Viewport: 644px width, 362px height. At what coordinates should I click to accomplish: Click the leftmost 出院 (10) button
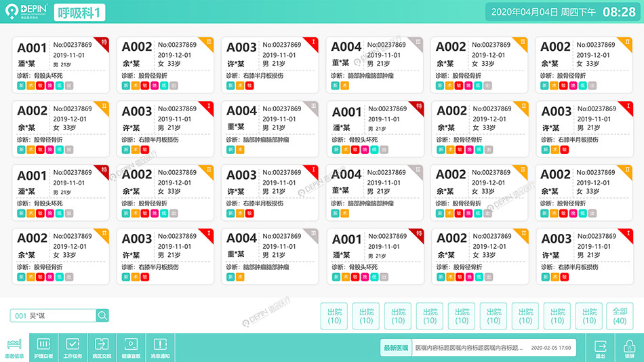pos(334,316)
